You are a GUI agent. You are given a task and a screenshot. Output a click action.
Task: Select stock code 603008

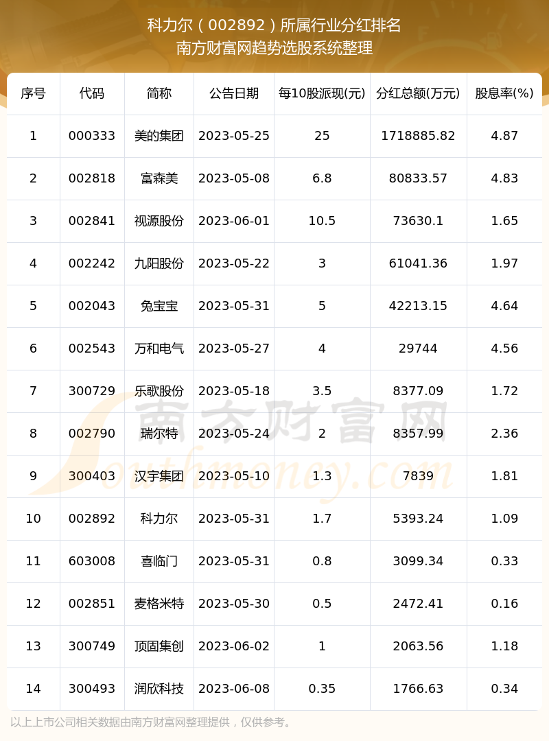(x=92, y=561)
